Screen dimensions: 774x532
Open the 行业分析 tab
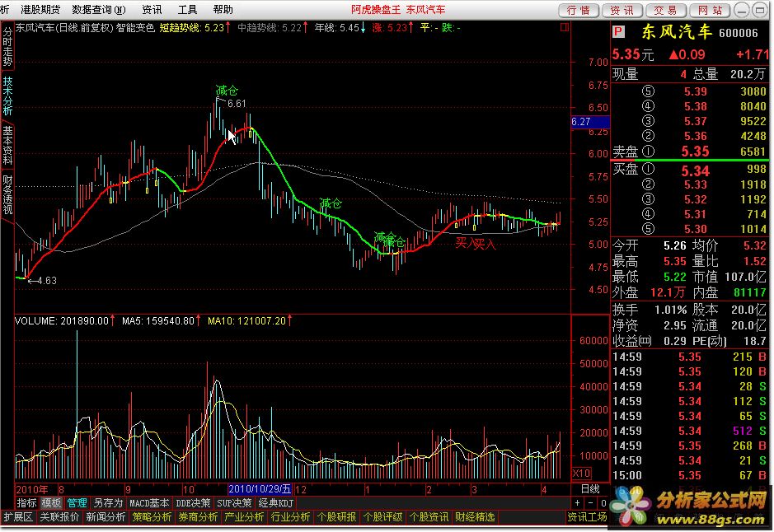[290, 516]
